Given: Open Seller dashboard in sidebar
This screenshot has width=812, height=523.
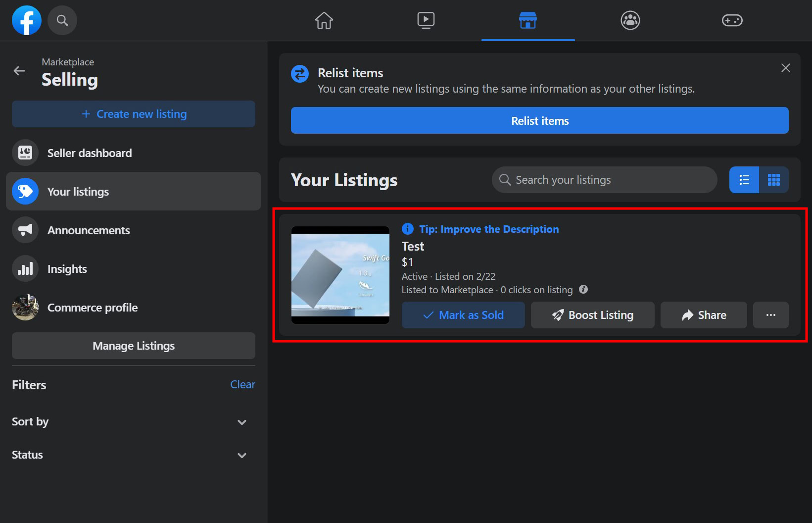Looking at the screenshot, I should tap(90, 153).
